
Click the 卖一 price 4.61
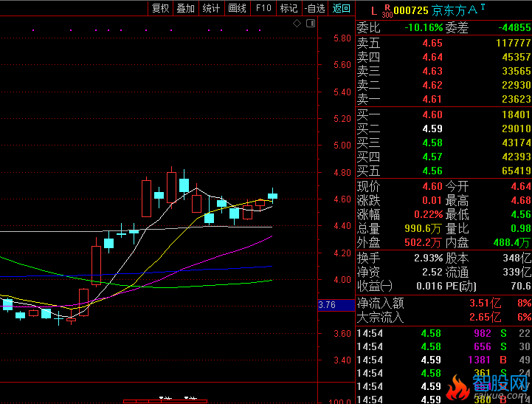tap(432, 99)
